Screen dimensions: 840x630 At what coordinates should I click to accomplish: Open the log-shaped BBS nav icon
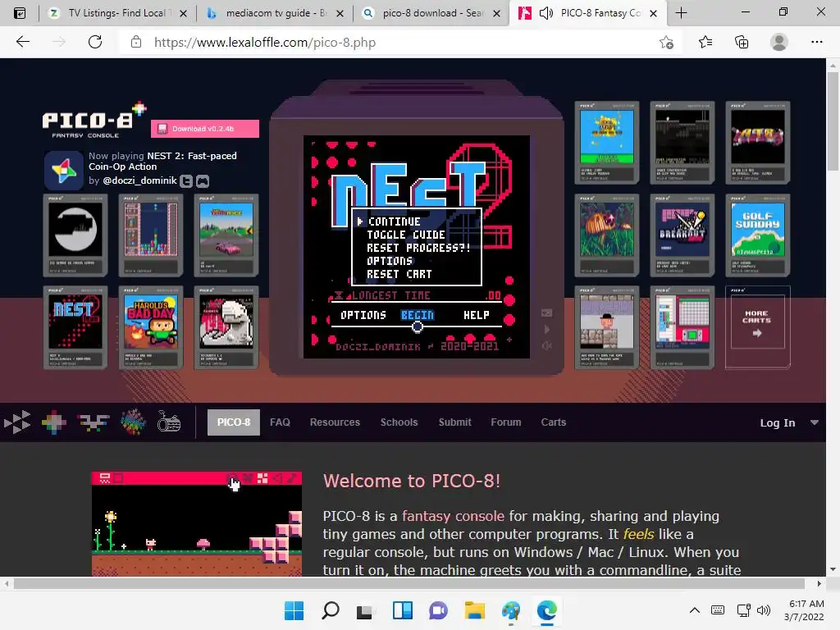[x=169, y=422]
